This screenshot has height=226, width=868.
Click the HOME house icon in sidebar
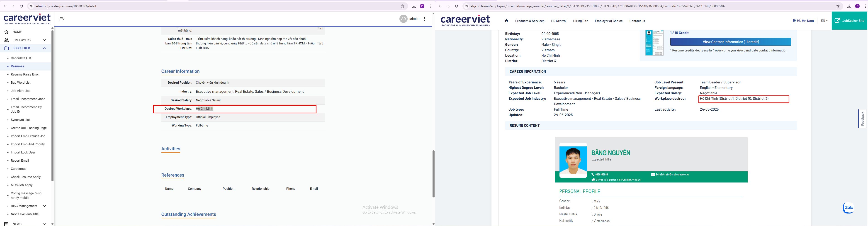coord(6,32)
